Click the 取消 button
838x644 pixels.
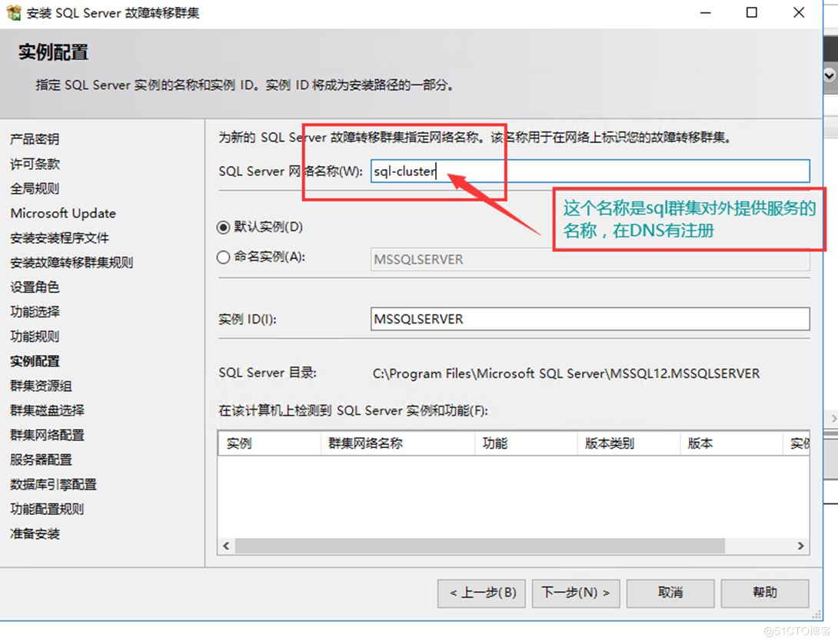[670, 593]
